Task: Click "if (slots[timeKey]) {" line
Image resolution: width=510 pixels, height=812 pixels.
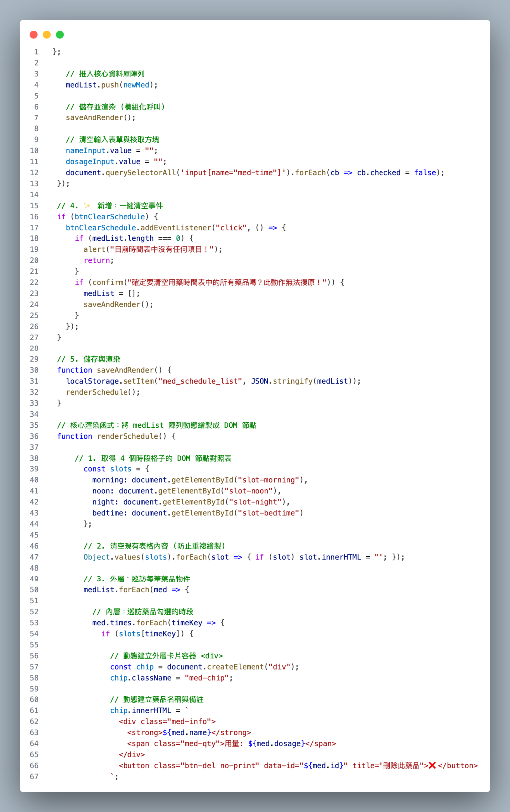Action: click(147, 634)
